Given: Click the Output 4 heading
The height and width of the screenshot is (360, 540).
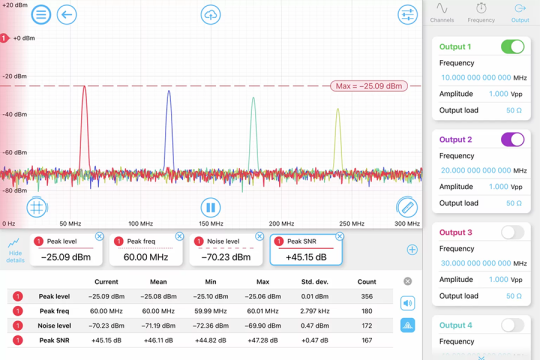Looking at the screenshot, I should click(456, 325).
